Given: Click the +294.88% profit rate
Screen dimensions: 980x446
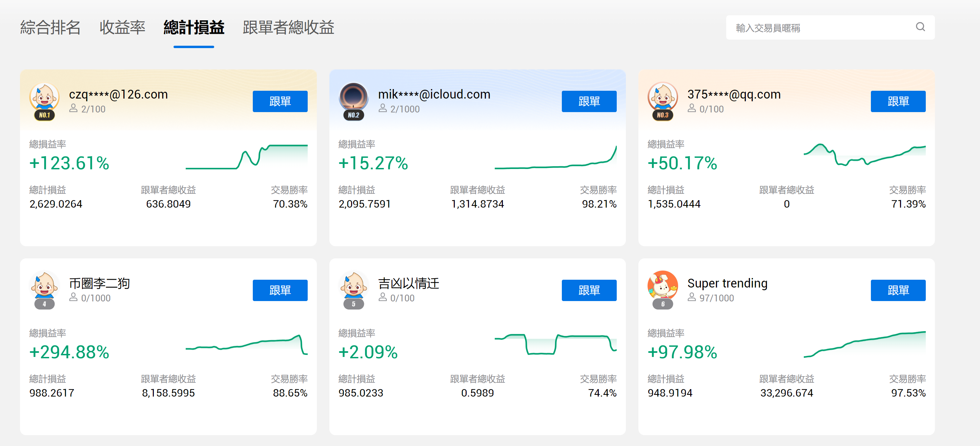Looking at the screenshot, I should point(69,352).
